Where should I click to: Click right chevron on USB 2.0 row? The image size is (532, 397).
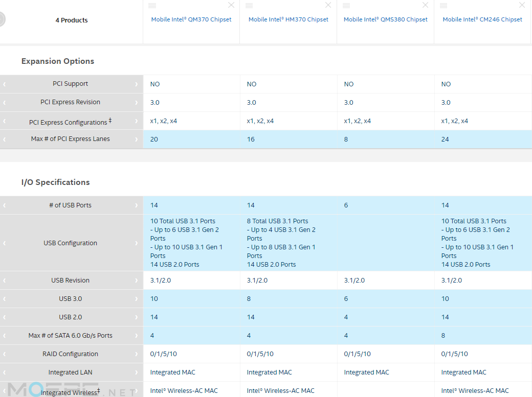(x=137, y=317)
